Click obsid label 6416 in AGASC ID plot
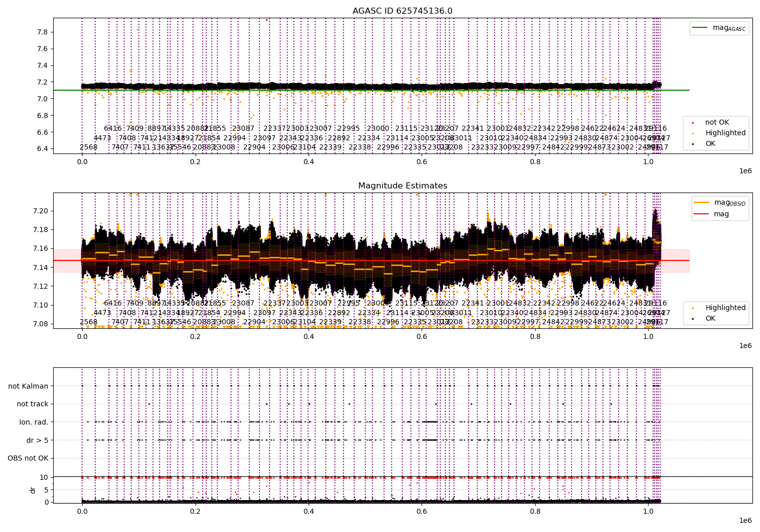The image size is (760, 532). (113, 129)
